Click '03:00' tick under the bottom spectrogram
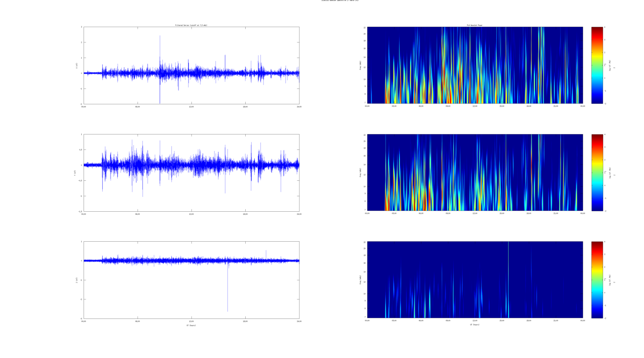 [394, 321]
